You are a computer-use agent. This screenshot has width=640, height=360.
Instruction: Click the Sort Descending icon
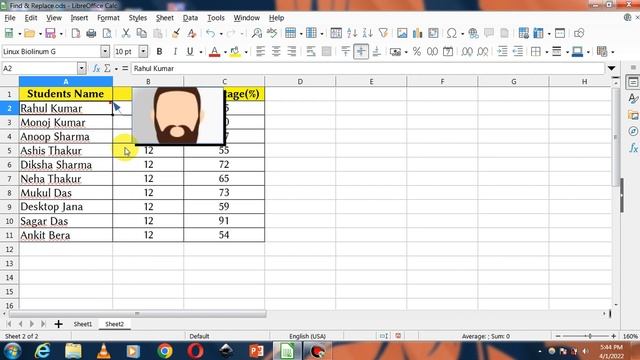[367, 33]
